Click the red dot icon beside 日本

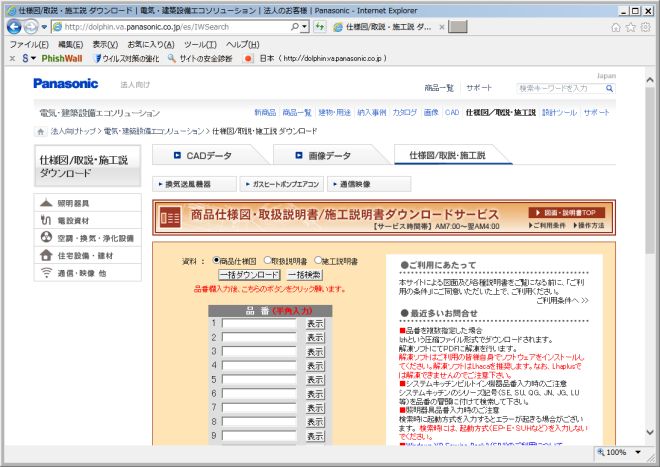point(248,59)
